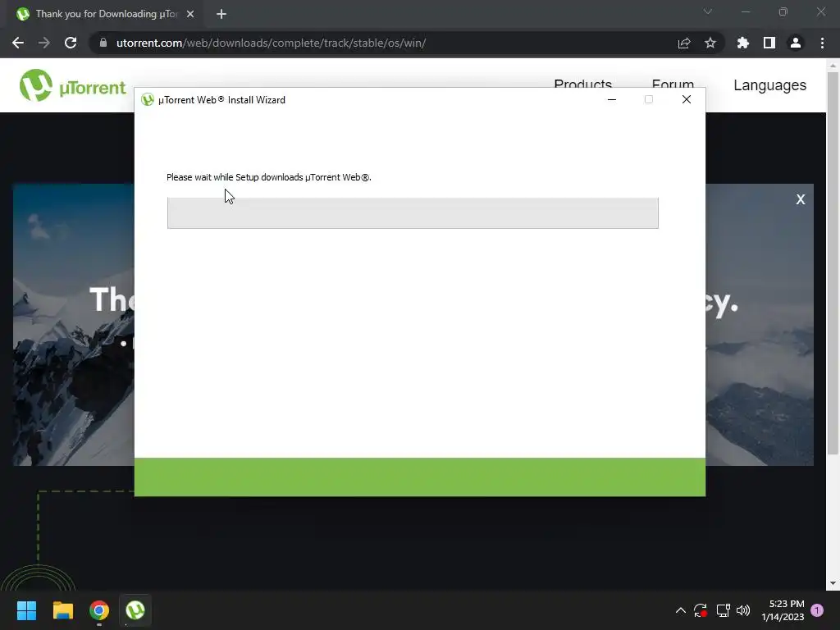
Task: Open the Languages menu on the website
Action: tap(769, 85)
